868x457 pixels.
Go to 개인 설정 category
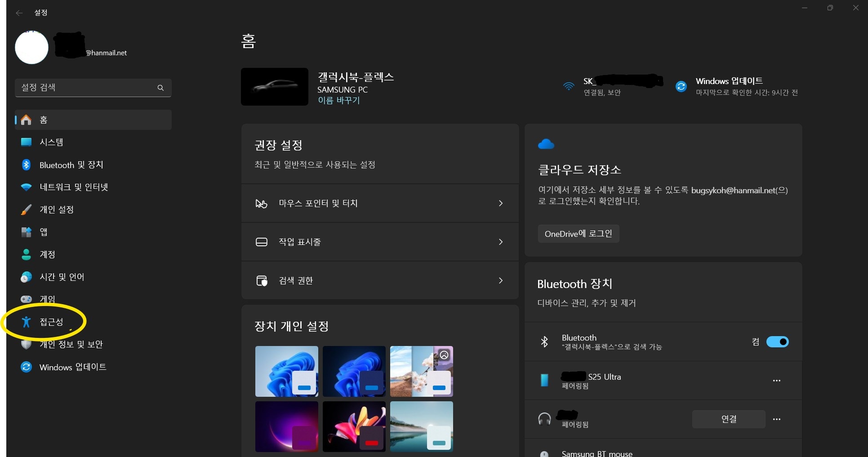[x=93, y=210]
